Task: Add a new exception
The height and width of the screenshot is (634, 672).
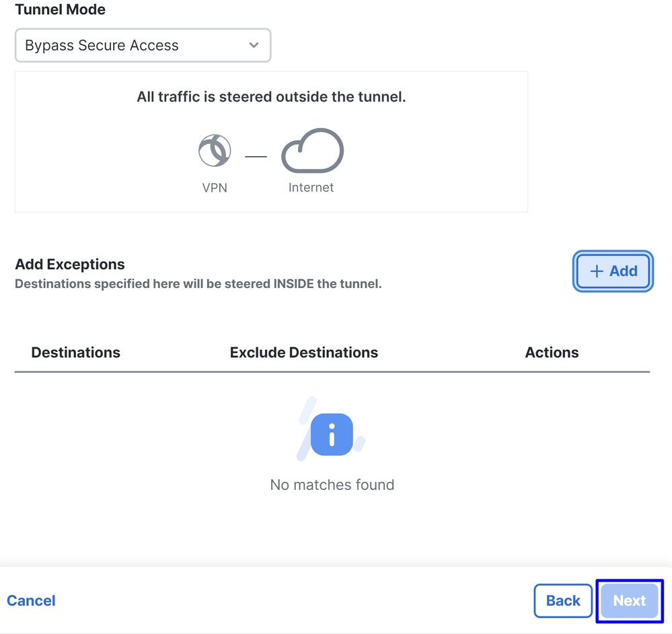Action: tap(613, 271)
